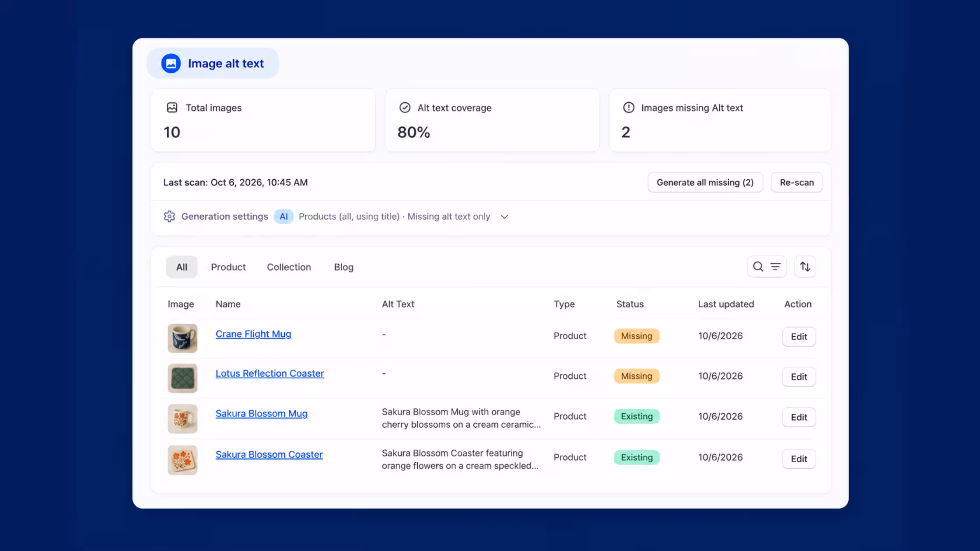This screenshot has height=551, width=980.
Task: Click the Total images picture icon
Action: coord(172,108)
